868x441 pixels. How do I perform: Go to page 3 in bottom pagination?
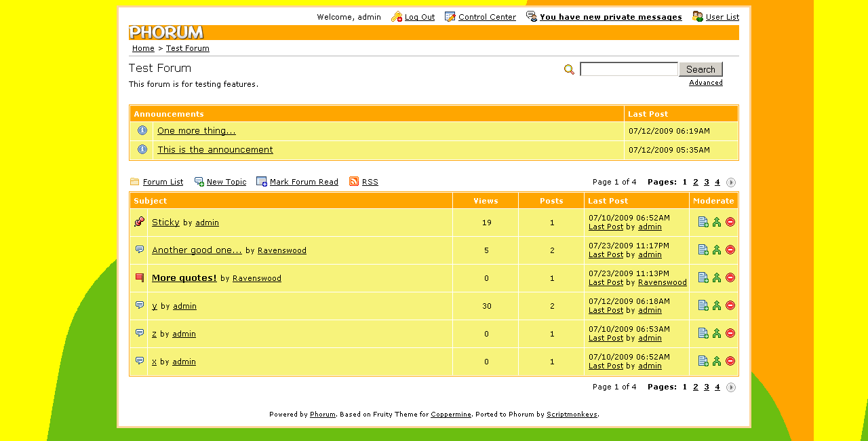point(707,387)
